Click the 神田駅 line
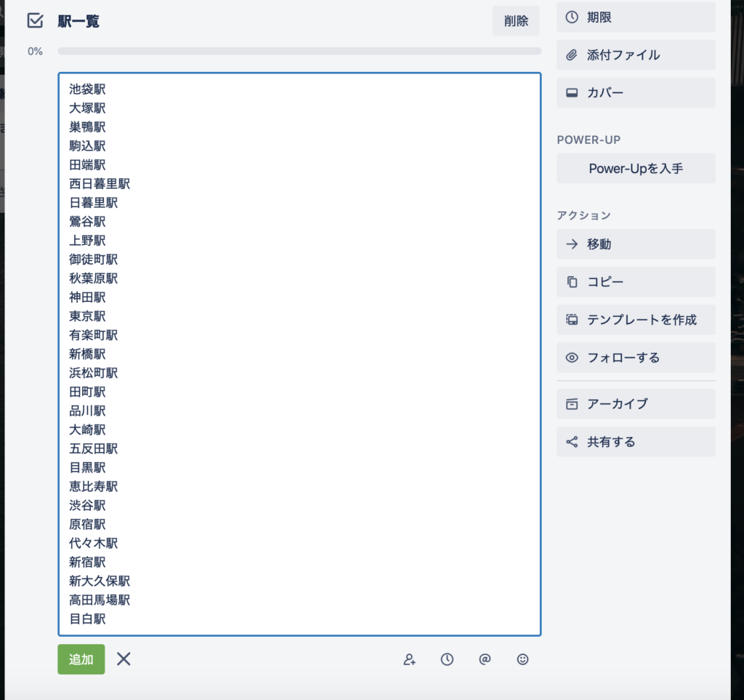This screenshot has width=744, height=700. click(87, 297)
